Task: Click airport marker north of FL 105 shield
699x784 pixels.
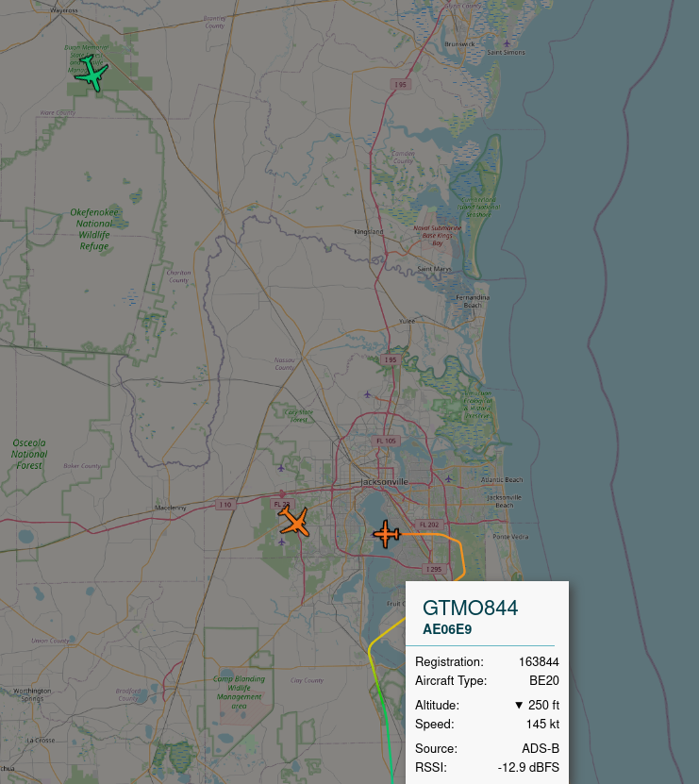Action: 368,394
